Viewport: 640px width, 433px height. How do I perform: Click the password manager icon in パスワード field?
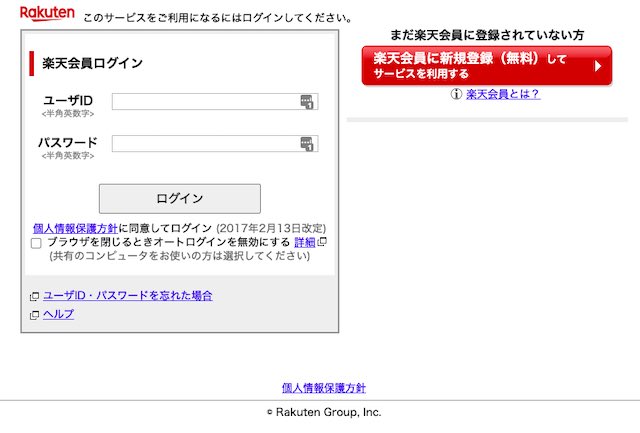point(307,144)
